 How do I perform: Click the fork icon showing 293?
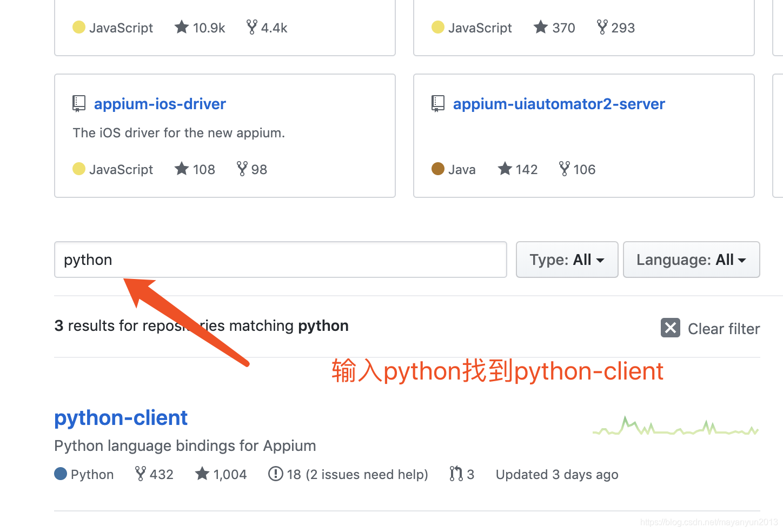pos(602,27)
